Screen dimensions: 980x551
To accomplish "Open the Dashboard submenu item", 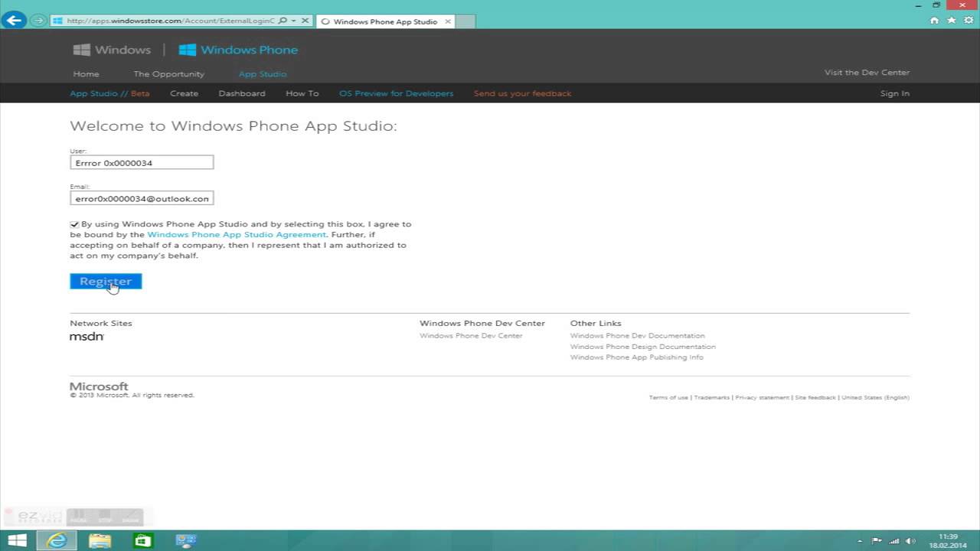I will [242, 93].
